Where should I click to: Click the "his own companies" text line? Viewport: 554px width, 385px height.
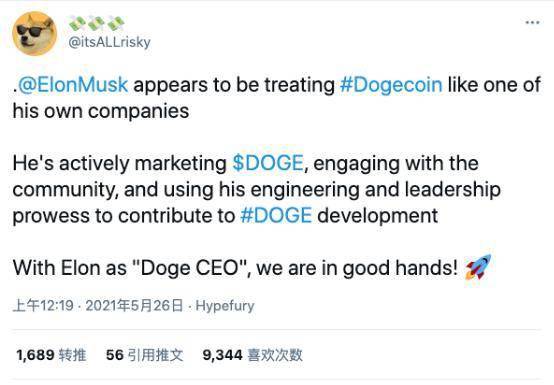coord(101,111)
